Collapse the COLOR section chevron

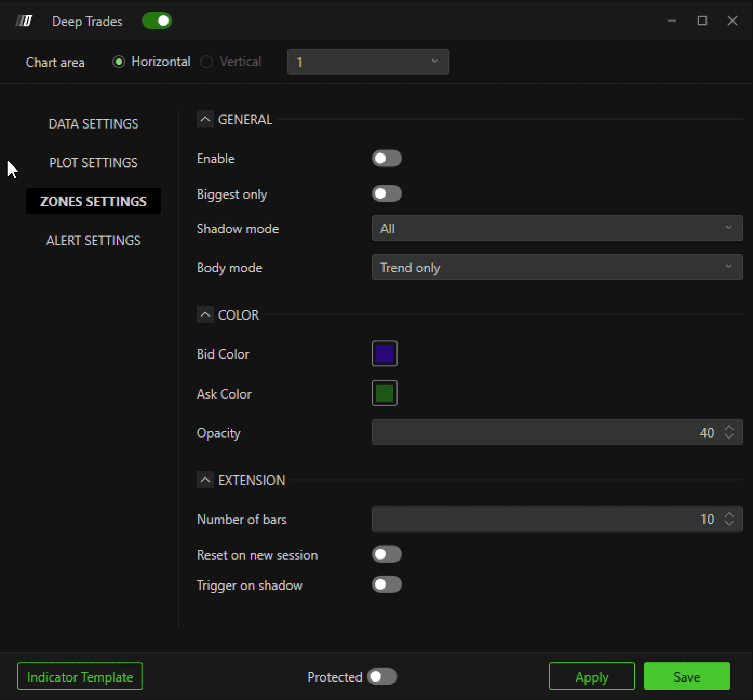[205, 314]
